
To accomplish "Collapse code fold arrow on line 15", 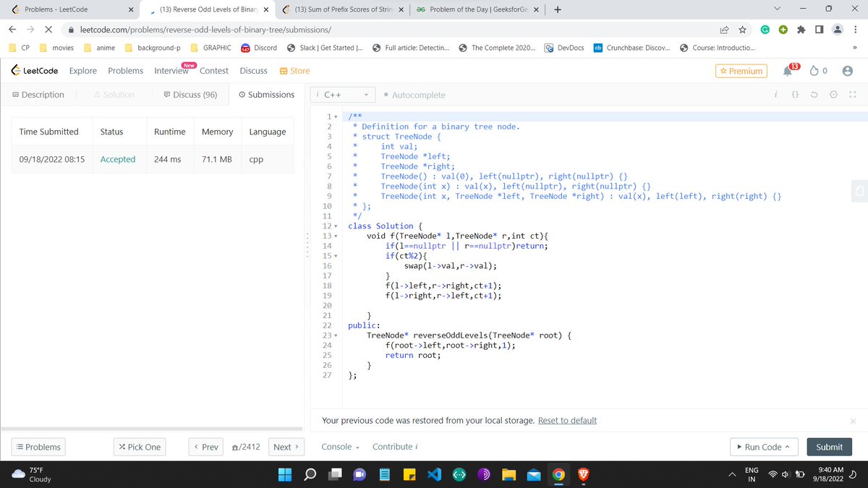I will coord(336,256).
